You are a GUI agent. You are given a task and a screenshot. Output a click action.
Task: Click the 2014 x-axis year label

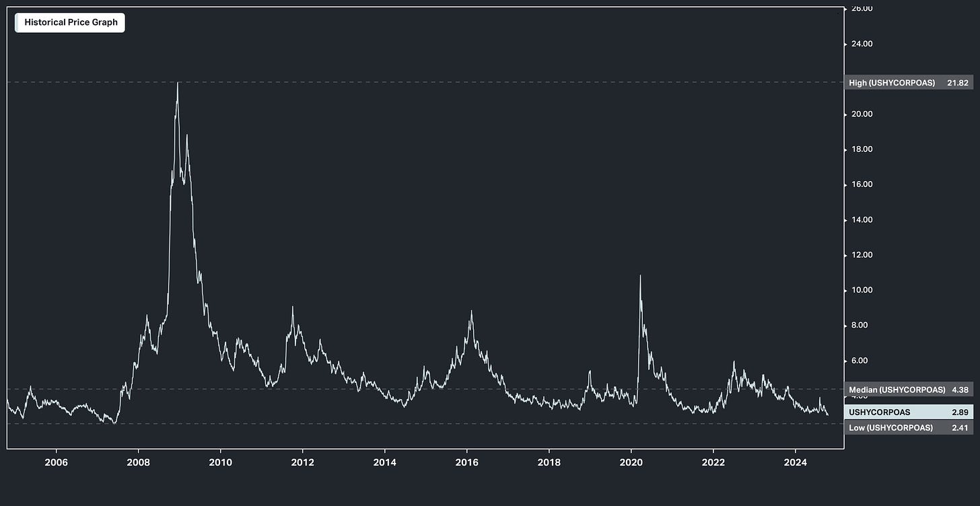click(x=384, y=462)
